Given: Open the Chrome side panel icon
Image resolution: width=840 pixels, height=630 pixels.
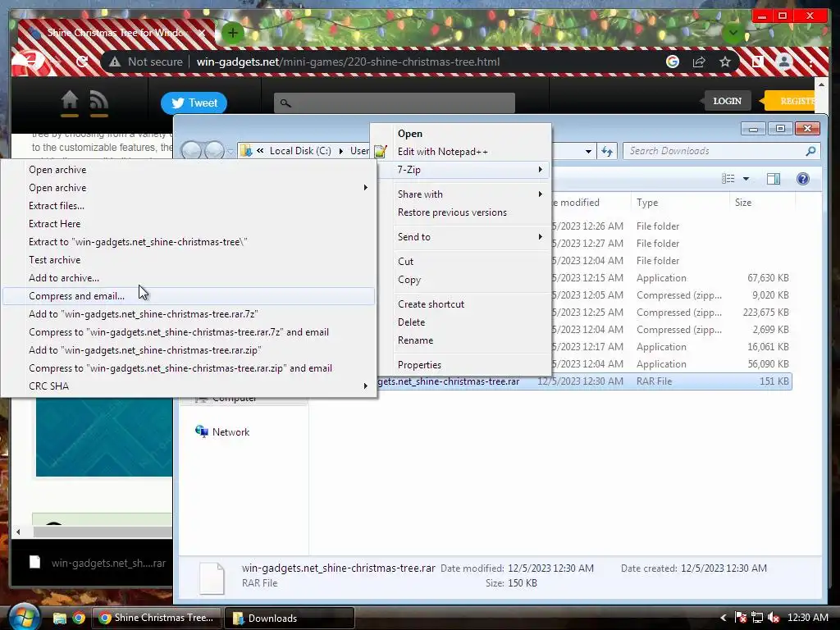Looking at the screenshot, I should point(757,62).
